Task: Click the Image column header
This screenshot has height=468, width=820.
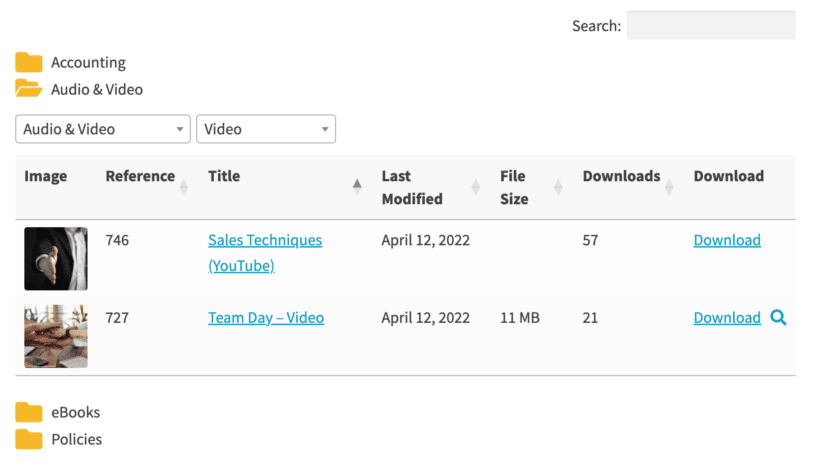Action: click(45, 176)
